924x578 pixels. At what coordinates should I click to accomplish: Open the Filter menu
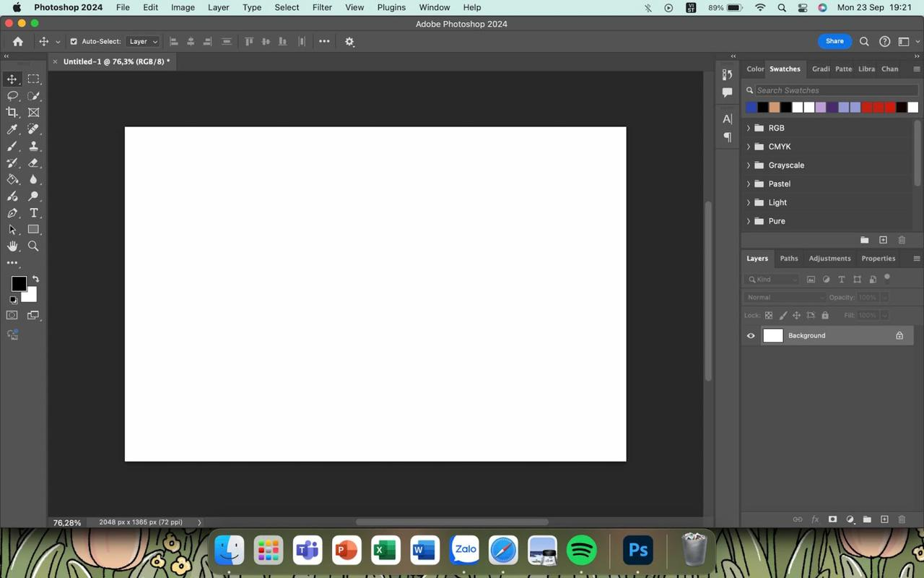pyautogui.click(x=322, y=7)
